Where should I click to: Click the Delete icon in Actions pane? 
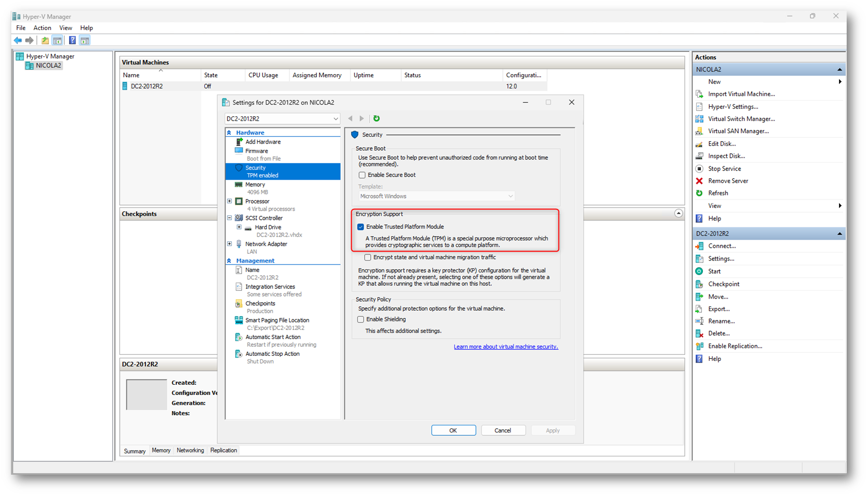699,334
